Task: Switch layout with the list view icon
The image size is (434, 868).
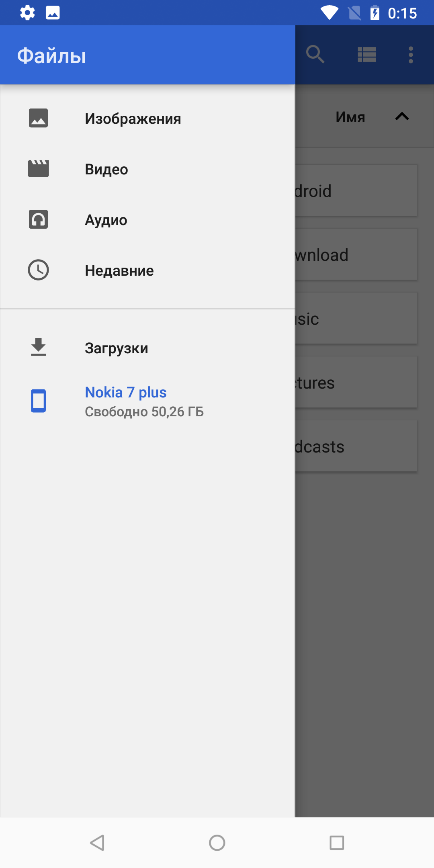Action: [366, 55]
